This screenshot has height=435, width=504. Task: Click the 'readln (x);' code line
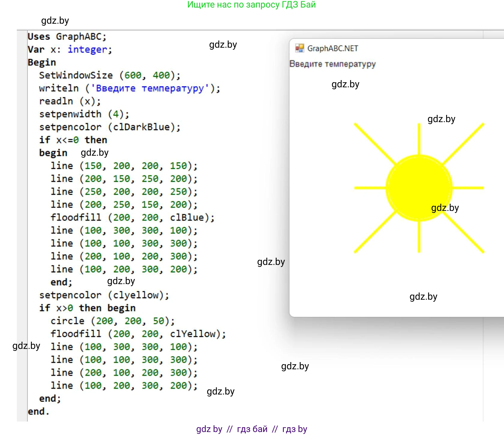(x=70, y=101)
